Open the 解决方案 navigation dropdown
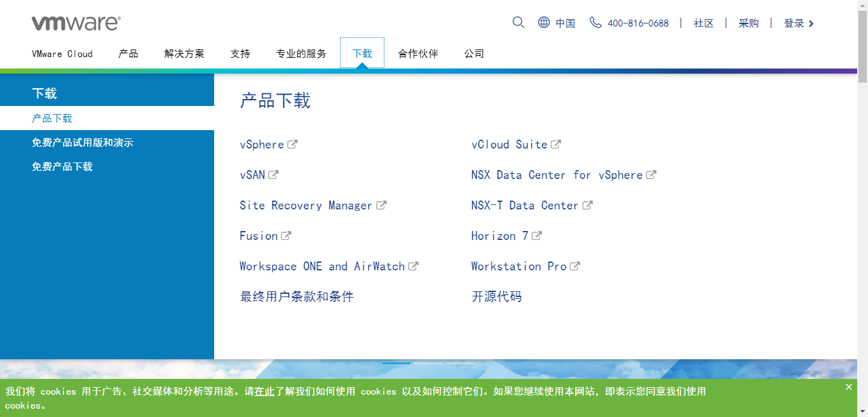Image resolution: width=868 pixels, height=417 pixels. [x=184, y=54]
